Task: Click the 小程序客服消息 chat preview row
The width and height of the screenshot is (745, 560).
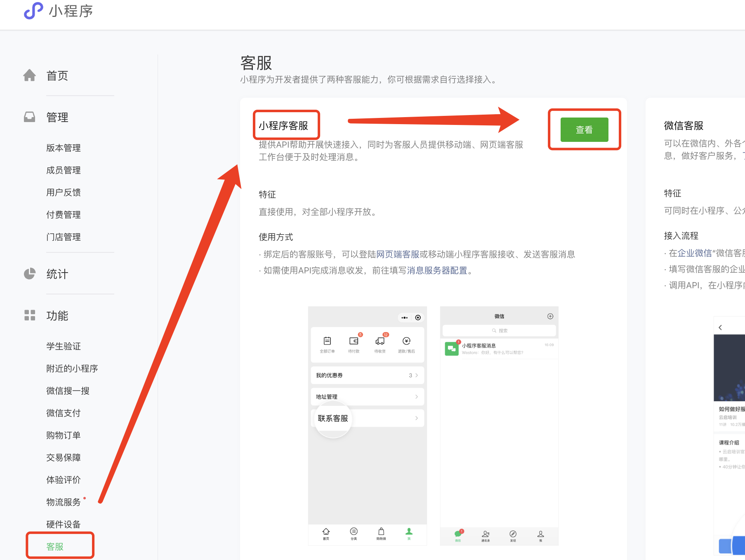Action: coord(499,349)
